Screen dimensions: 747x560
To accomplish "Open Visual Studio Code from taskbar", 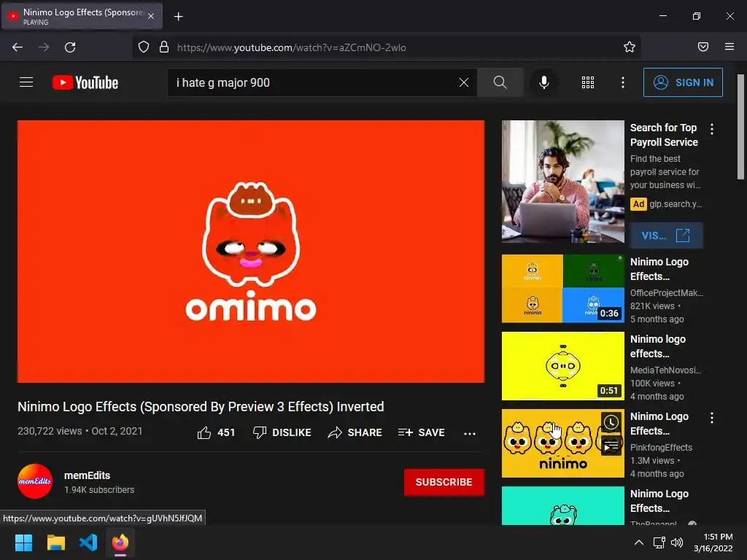I will point(88,542).
